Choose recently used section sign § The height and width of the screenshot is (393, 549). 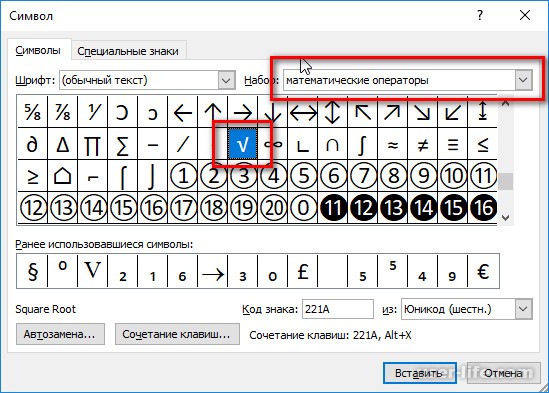click(32, 271)
